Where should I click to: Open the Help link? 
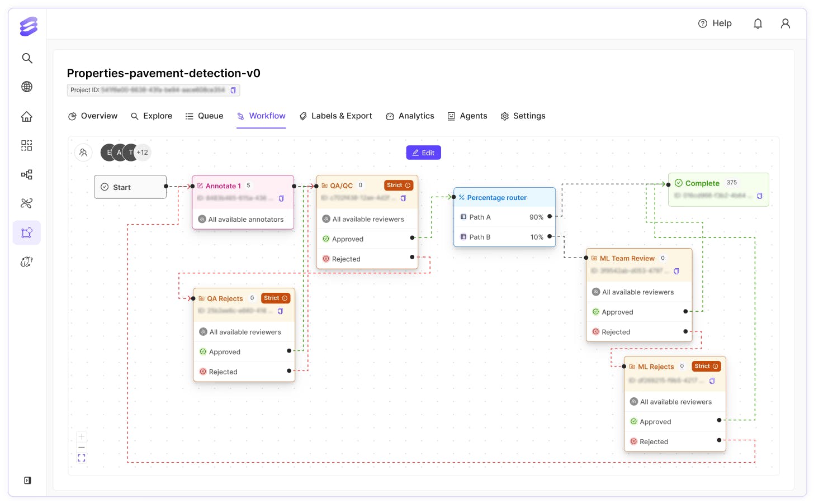coord(714,23)
